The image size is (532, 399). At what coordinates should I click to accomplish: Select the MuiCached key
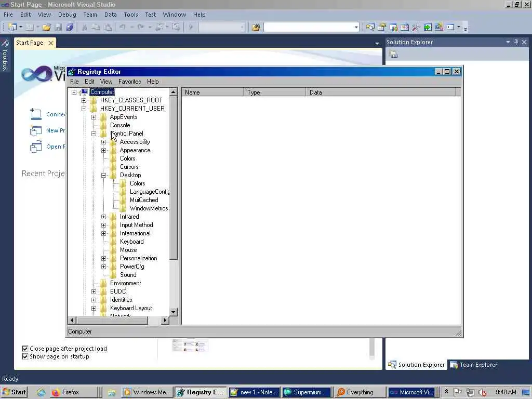tap(144, 200)
